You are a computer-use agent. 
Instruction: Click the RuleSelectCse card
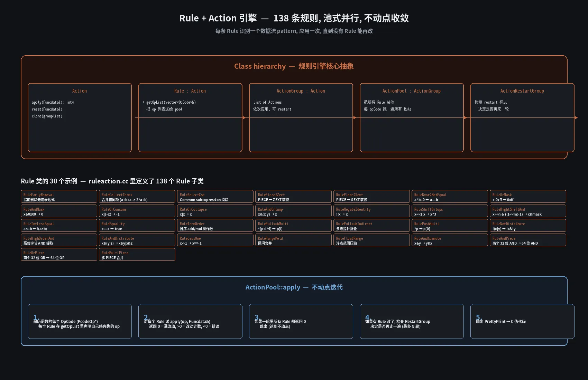pos(215,197)
